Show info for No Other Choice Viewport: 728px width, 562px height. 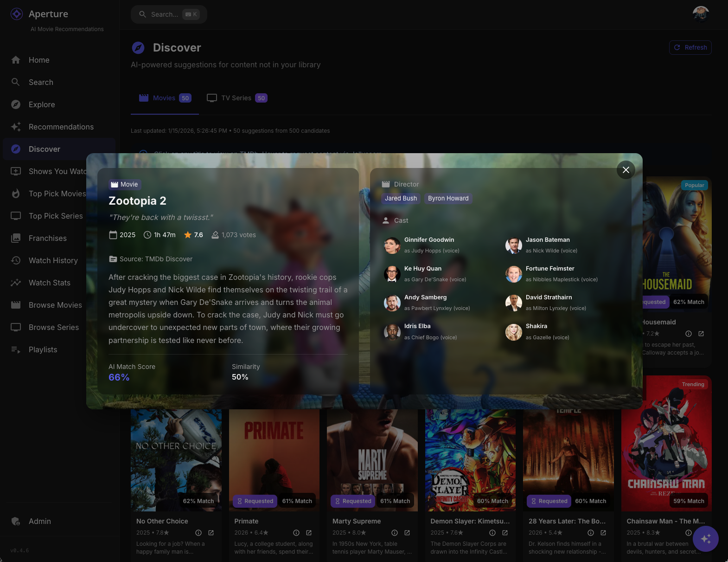pyautogui.click(x=198, y=533)
